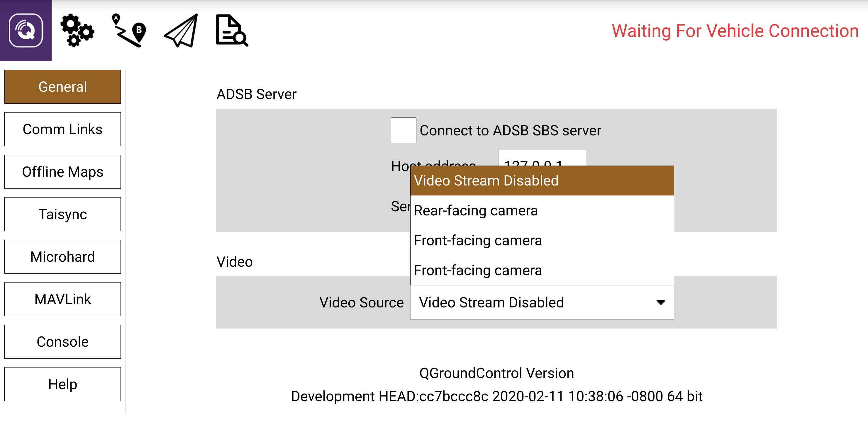
Task: Choose Video Stream Disabled in the dropdown
Action: (486, 181)
